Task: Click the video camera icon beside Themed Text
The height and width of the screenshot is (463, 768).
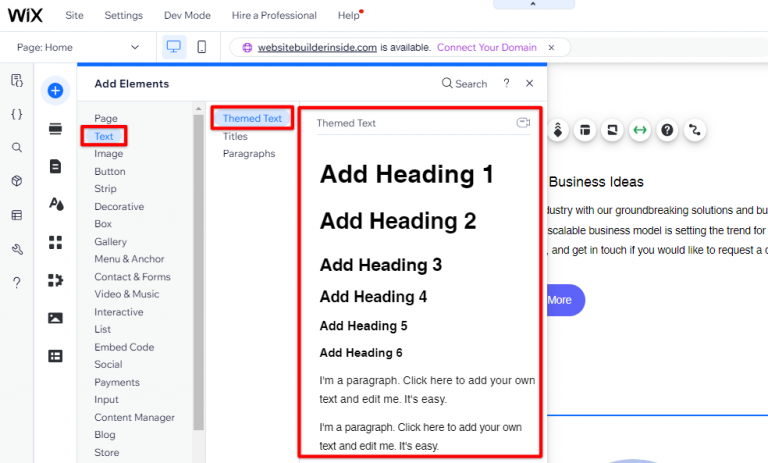Action: (x=522, y=123)
